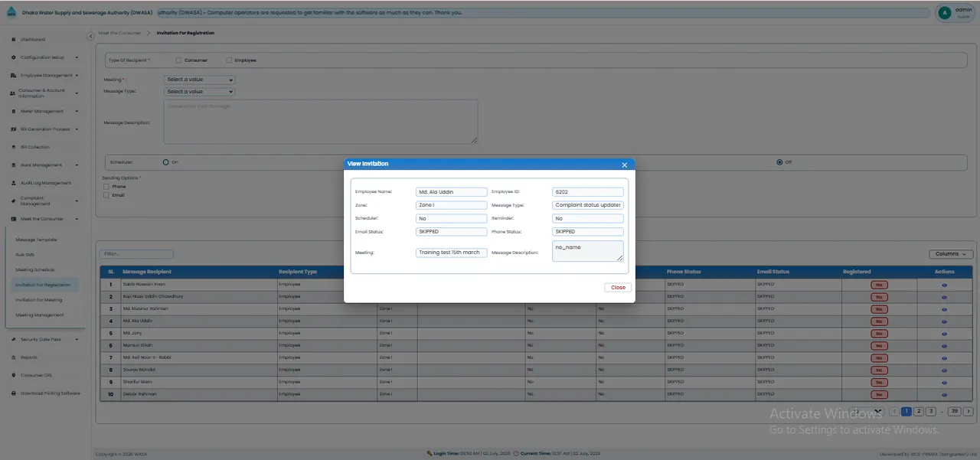Click the eye icon for Md. Mizanur Rahman
980x460 pixels.
944,308
